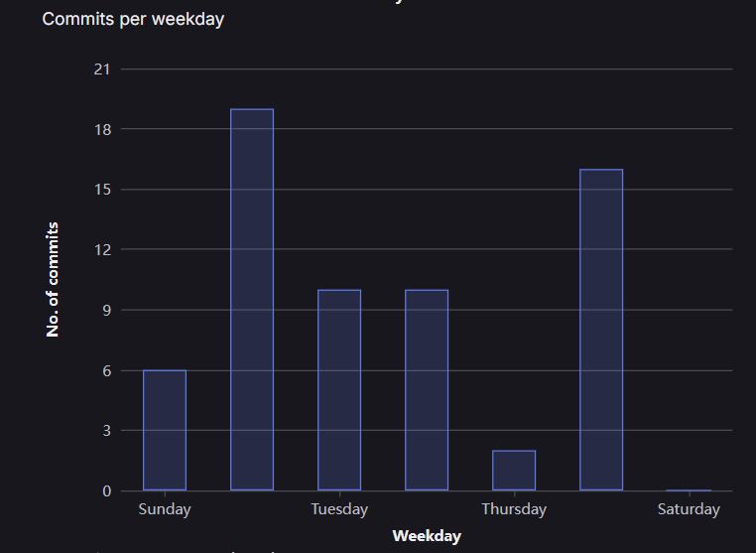
Task: Select the 16-commit bar before Saturday
Action: pyautogui.click(x=601, y=330)
